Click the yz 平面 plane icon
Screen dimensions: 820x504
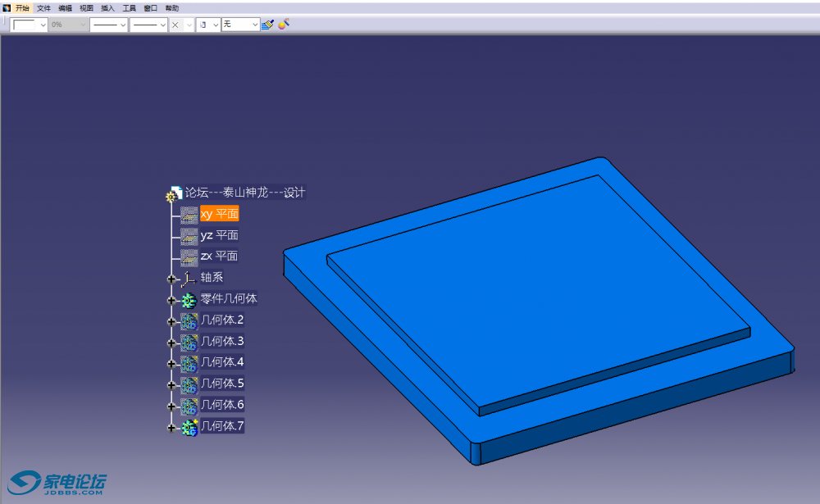coord(189,236)
